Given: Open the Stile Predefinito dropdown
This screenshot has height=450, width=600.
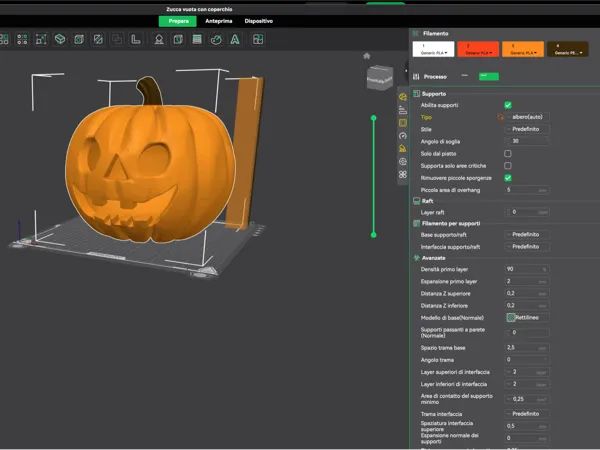Looking at the screenshot, I should pos(527,129).
